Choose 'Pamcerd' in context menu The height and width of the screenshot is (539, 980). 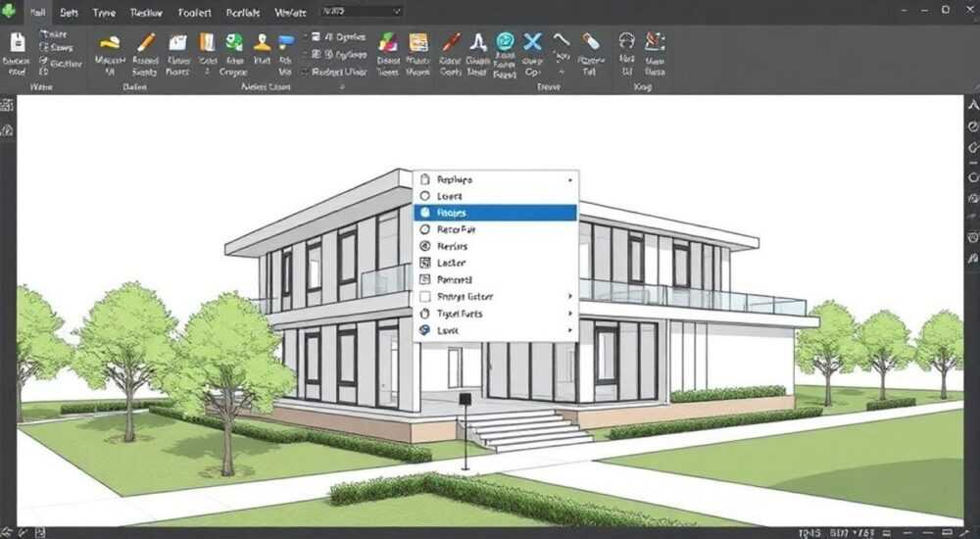pyautogui.click(x=496, y=280)
